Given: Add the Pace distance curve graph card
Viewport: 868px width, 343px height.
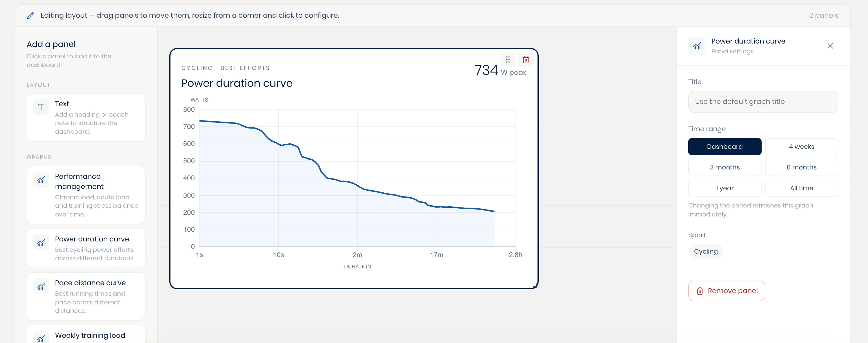Looking at the screenshot, I should (x=86, y=297).
